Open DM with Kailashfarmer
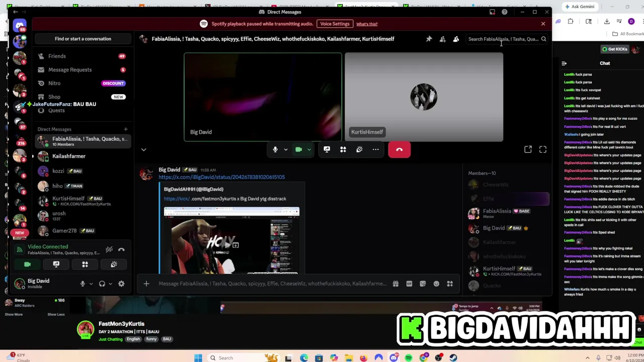Image resolution: width=644 pixels, height=362 pixels. [83, 156]
